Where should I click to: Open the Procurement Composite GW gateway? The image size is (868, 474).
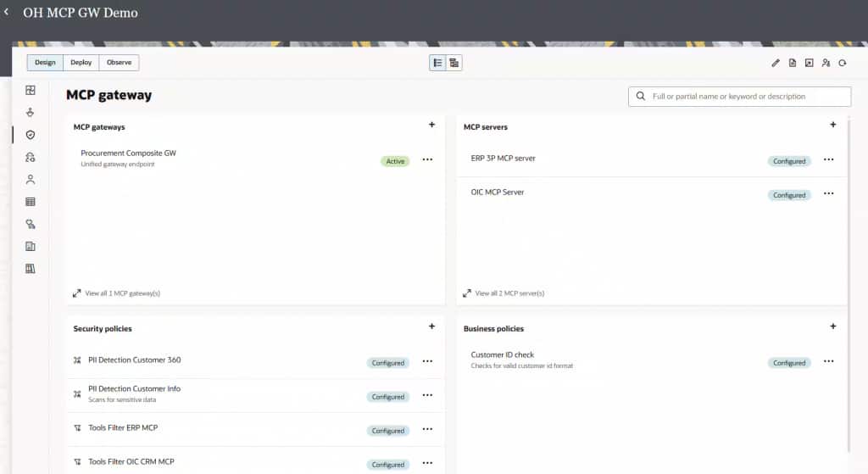tap(129, 153)
